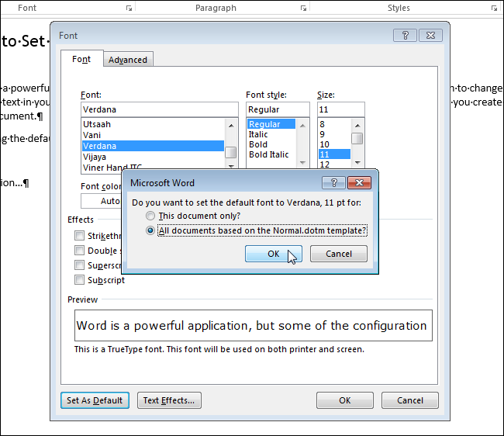Click size list scrollbar thumb
The height and width of the screenshot is (436, 504).
(357, 139)
